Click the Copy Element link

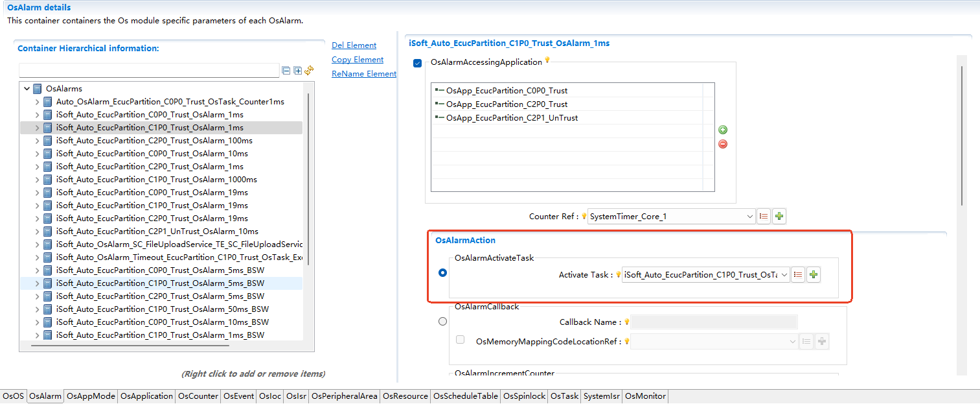coord(358,60)
